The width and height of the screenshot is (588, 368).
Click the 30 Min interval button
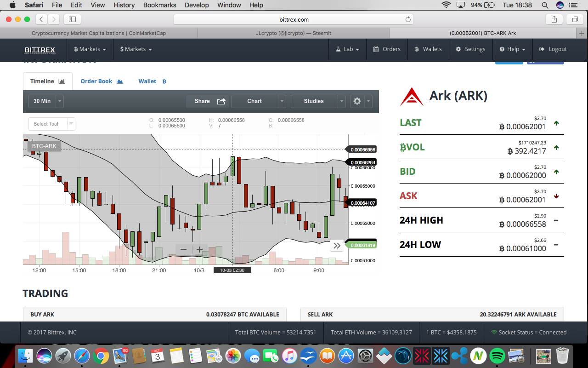[x=42, y=101]
